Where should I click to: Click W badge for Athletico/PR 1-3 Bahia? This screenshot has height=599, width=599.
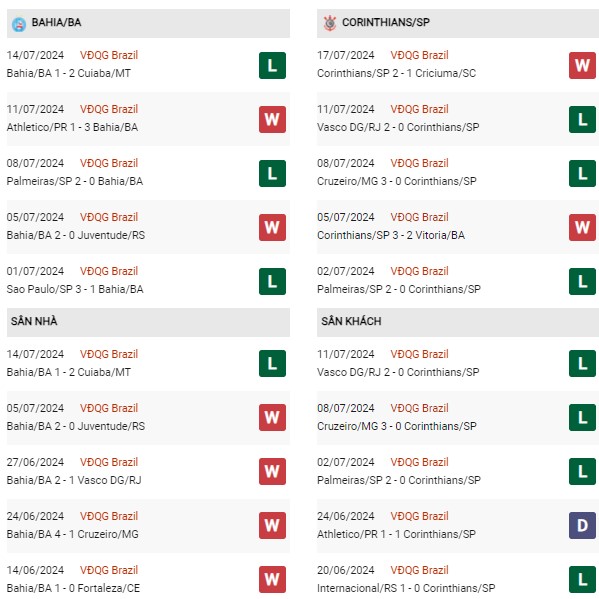(x=272, y=120)
